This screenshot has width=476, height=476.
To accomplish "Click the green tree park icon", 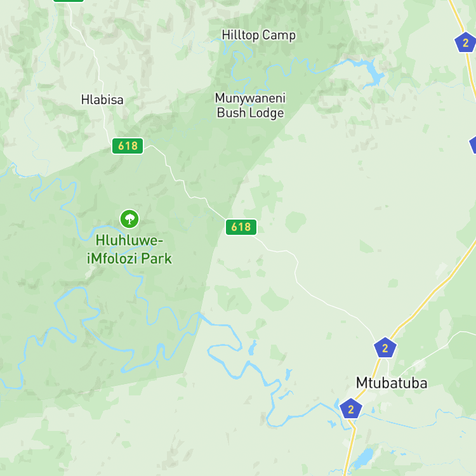I will tap(129, 219).
